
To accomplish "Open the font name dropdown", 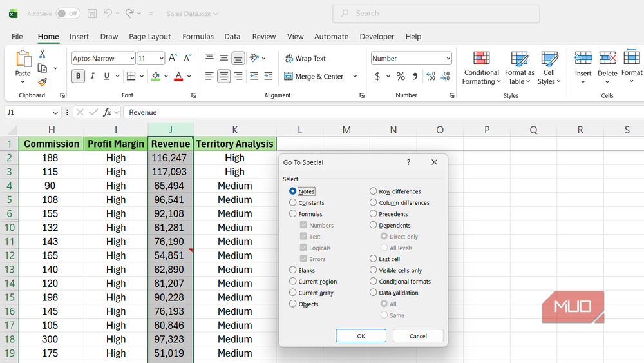I will click(x=132, y=59).
